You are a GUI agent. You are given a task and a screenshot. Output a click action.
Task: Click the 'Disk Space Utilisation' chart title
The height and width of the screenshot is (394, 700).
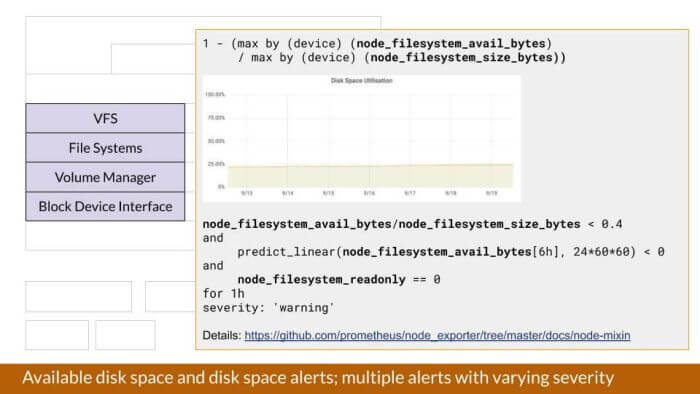[x=362, y=81]
